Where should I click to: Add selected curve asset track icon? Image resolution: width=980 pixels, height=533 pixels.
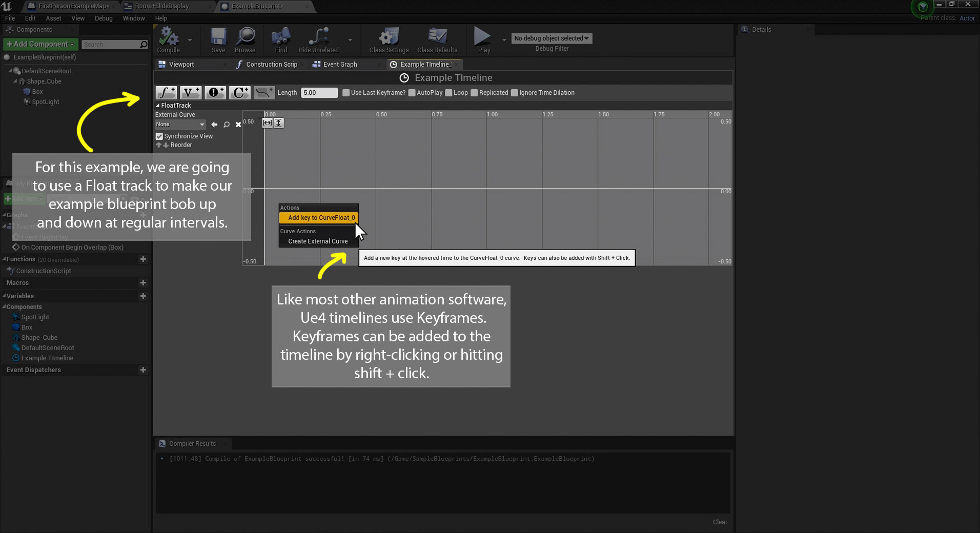264,93
